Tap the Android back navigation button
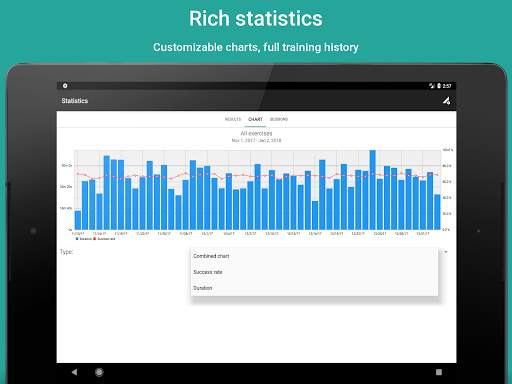 (74, 372)
